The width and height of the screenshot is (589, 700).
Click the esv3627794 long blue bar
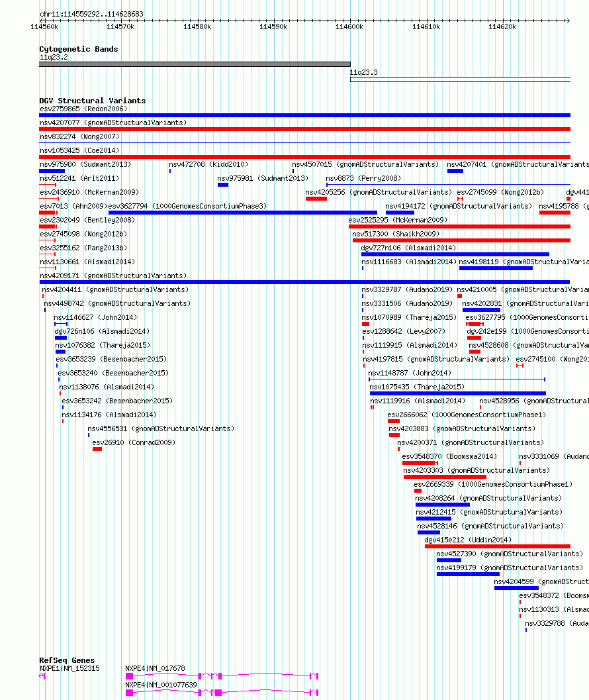click(x=243, y=213)
